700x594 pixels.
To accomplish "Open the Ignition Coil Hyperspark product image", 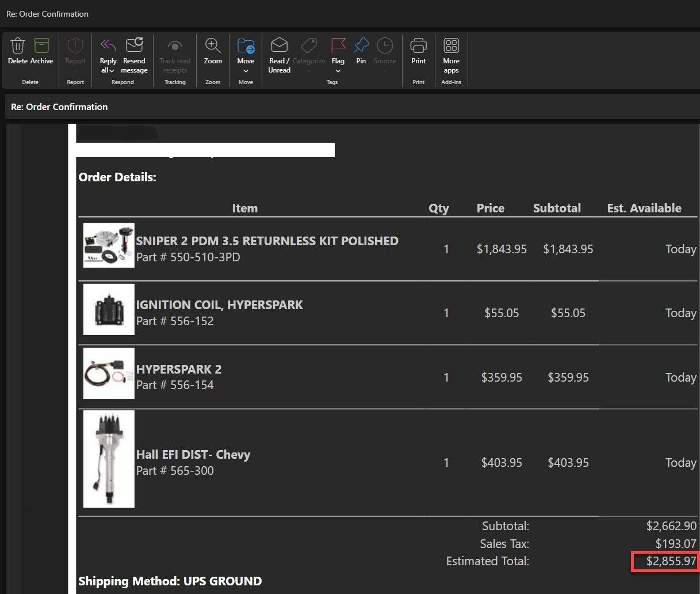I will 109,309.
